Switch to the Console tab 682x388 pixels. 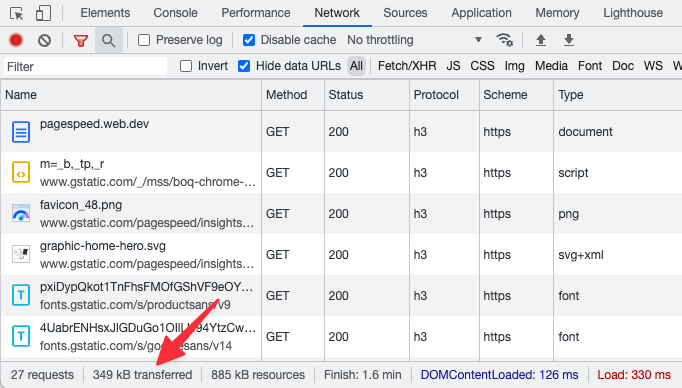pyautogui.click(x=175, y=13)
